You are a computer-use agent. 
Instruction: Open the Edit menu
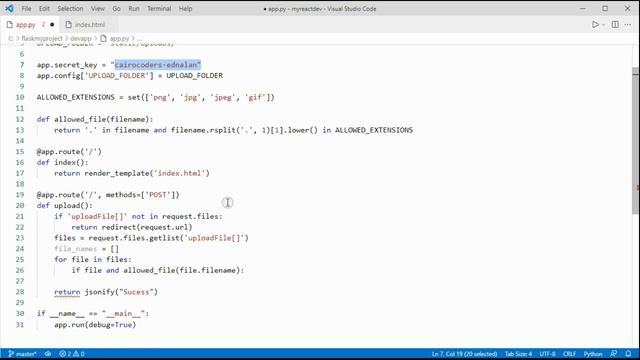coord(44,9)
